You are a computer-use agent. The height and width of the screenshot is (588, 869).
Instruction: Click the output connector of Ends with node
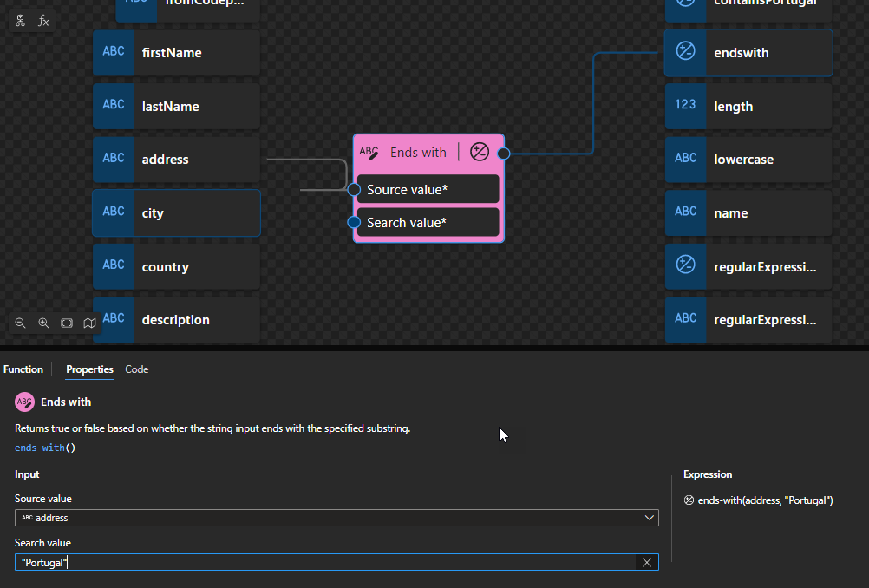504,154
